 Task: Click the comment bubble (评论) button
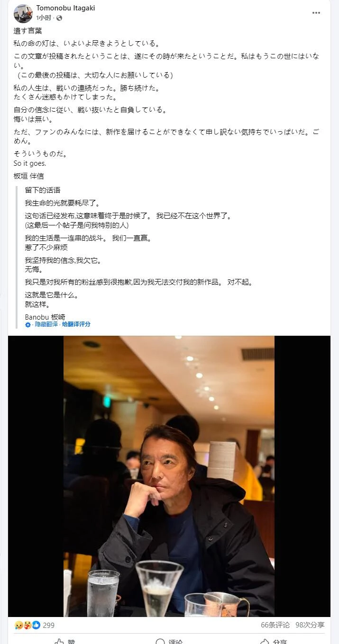pos(169,641)
